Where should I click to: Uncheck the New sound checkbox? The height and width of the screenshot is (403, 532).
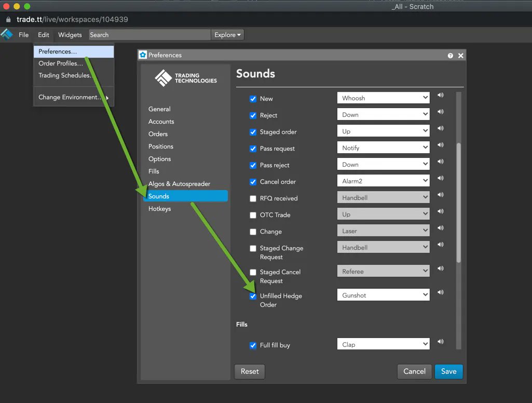tap(253, 99)
